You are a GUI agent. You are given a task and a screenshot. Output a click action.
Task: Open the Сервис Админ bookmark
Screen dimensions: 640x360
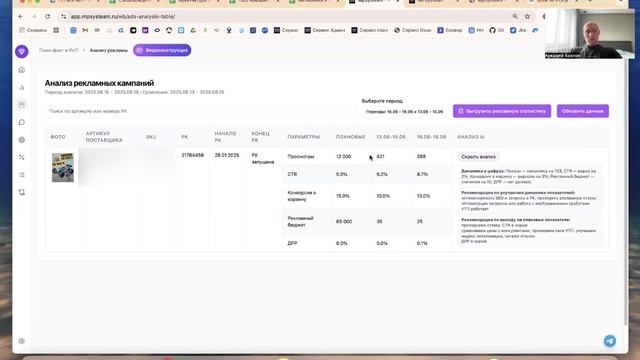(325, 30)
